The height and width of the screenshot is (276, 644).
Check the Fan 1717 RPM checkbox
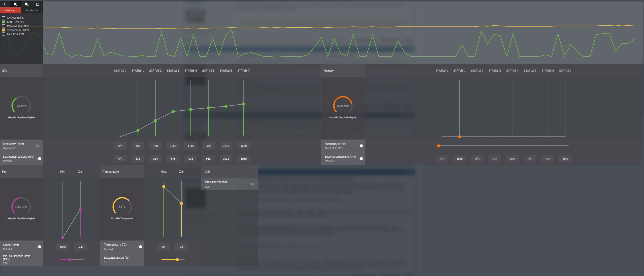[4, 34]
